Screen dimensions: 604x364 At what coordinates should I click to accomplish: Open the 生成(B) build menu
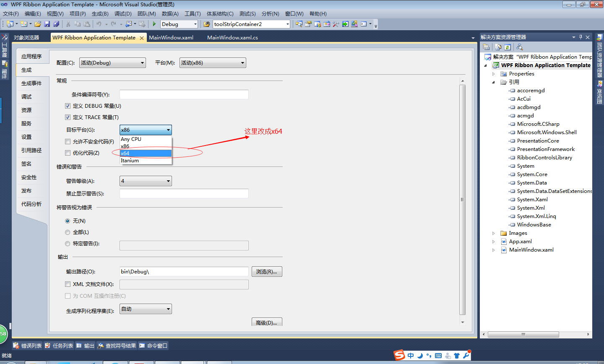click(100, 14)
